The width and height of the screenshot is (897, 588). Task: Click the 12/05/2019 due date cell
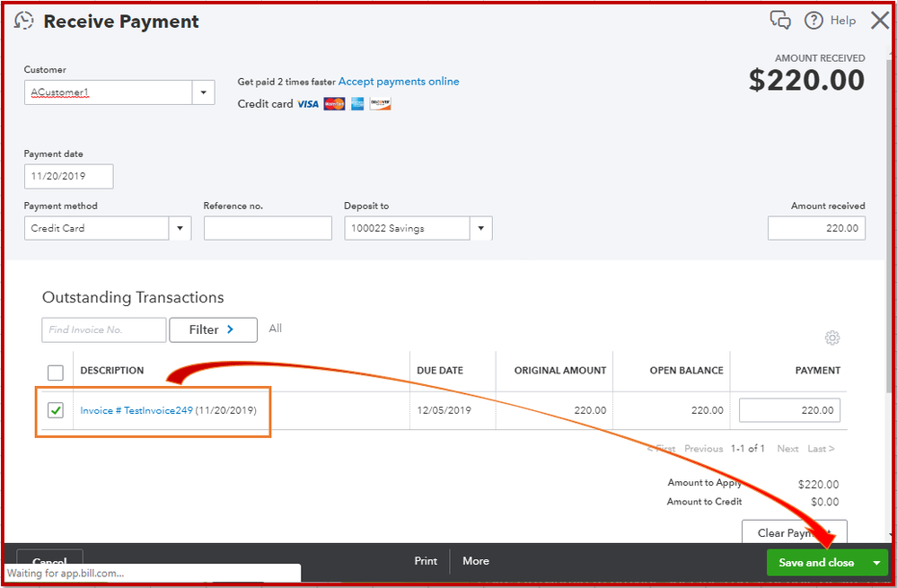pyautogui.click(x=444, y=410)
